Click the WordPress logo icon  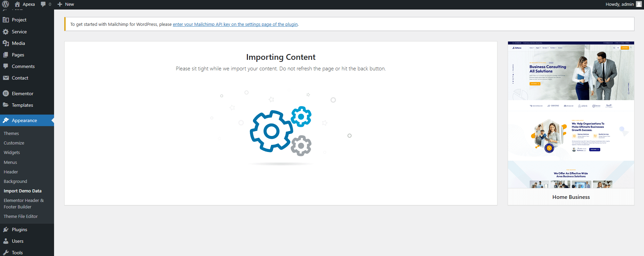pos(5,4)
